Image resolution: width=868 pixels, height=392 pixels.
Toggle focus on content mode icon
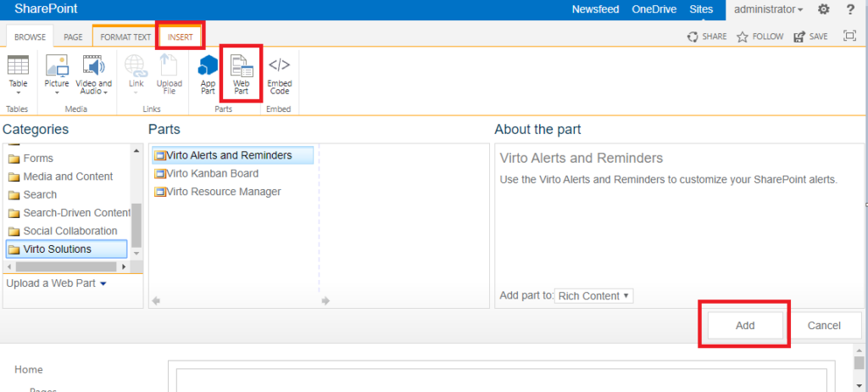(x=849, y=36)
